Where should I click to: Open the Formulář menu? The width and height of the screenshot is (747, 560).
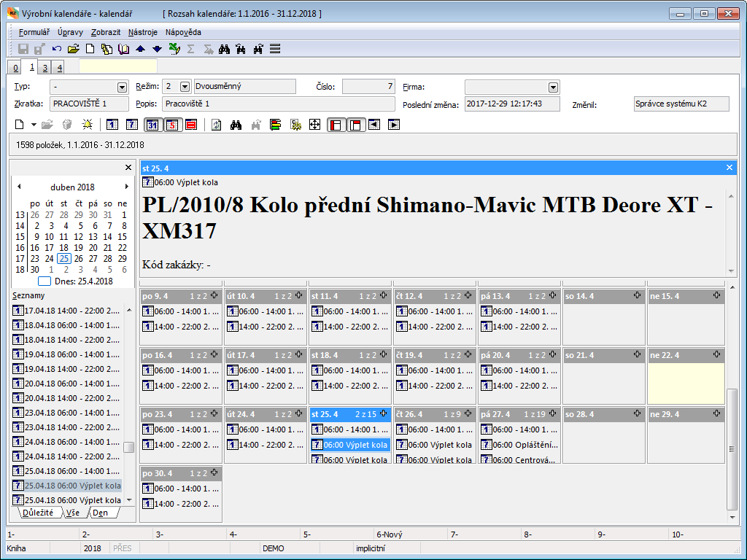[34, 32]
